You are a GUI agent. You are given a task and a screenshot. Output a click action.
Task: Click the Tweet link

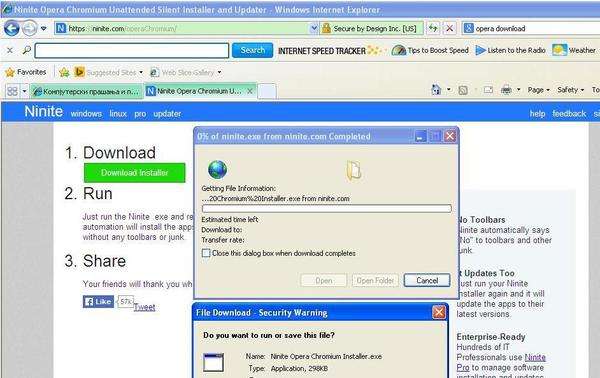[x=144, y=307]
